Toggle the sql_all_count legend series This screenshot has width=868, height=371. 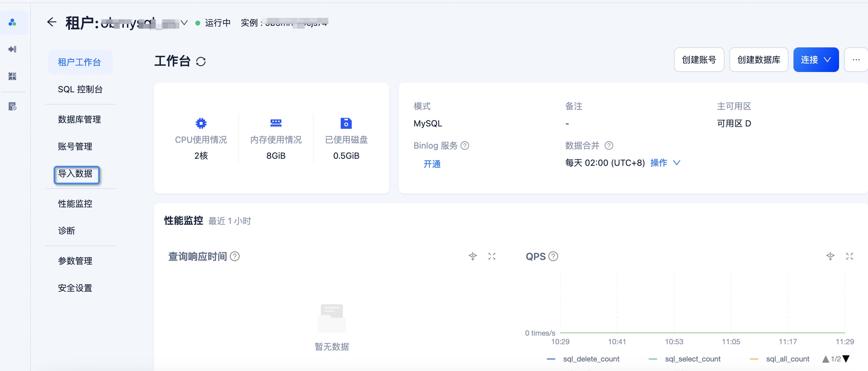779,359
